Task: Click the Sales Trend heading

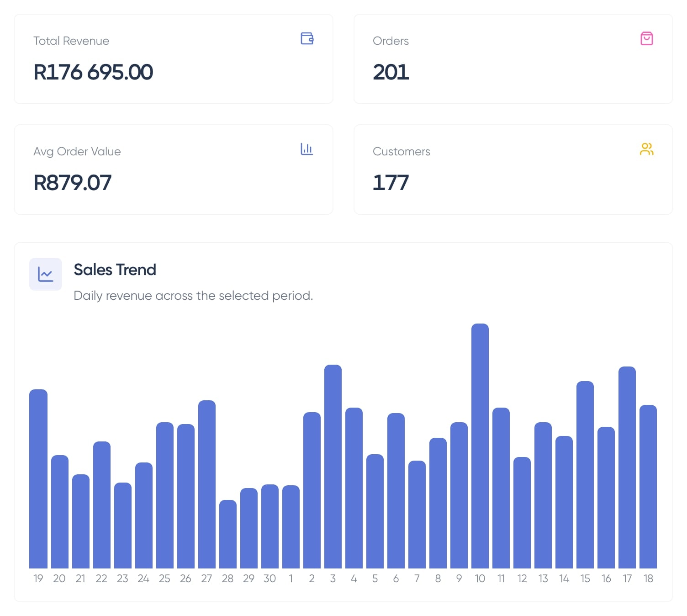Action: click(115, 270)
